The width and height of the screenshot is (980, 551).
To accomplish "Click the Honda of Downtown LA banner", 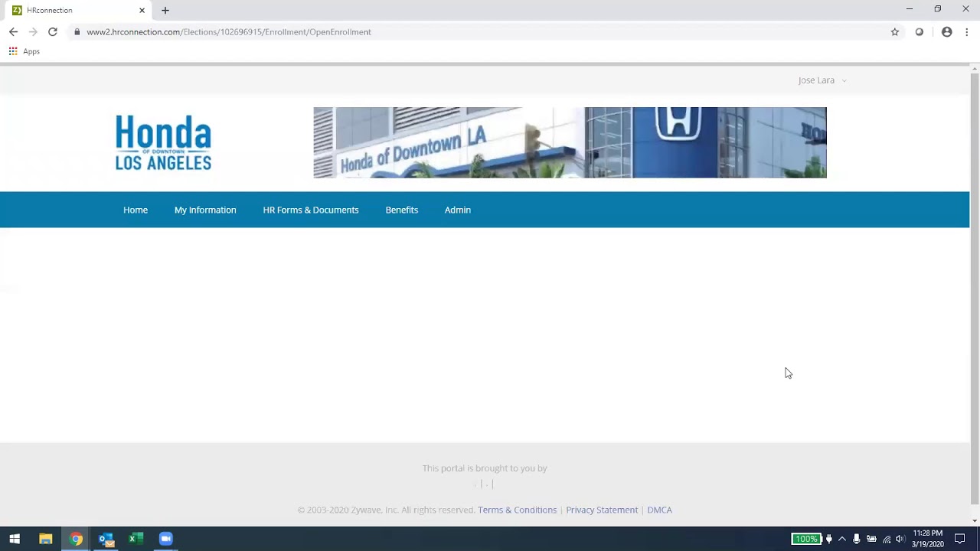I will (570, 142).
